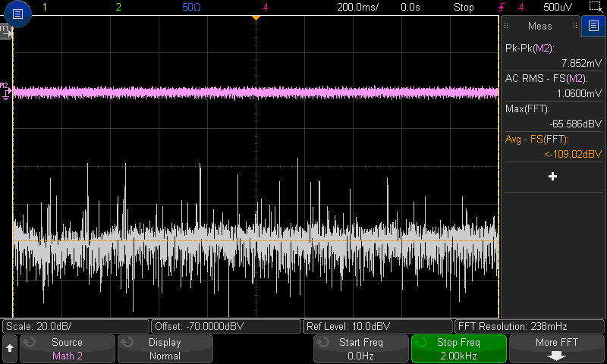The height and width of the screenshot is (364, 607).
Task: Click the -65.586dBV value
Action: click(576, 124)
